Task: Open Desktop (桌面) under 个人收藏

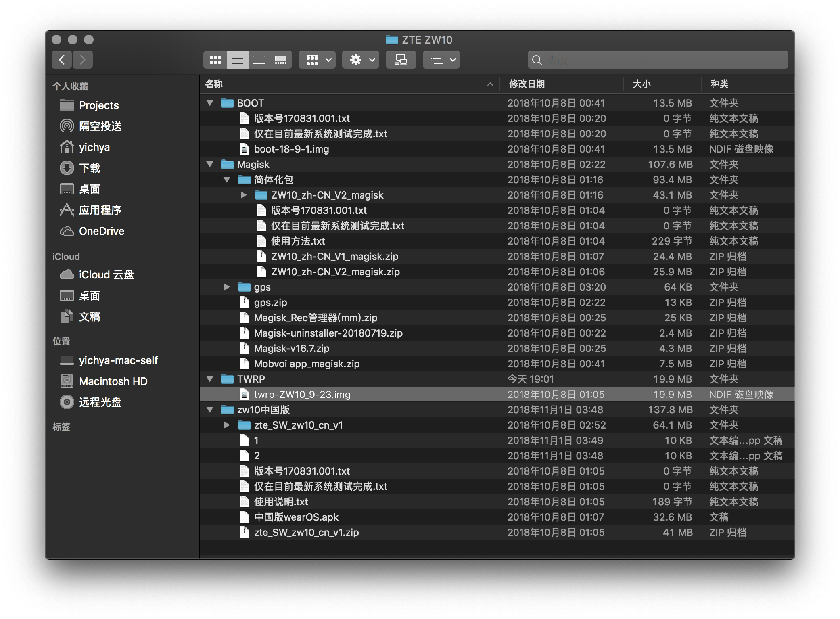Action: tap(90, 189)
